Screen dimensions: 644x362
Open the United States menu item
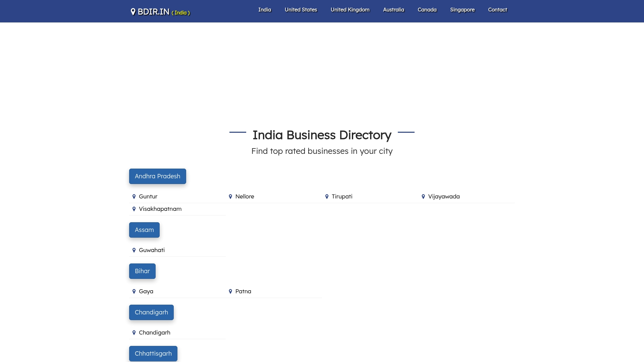pos(301,10)
